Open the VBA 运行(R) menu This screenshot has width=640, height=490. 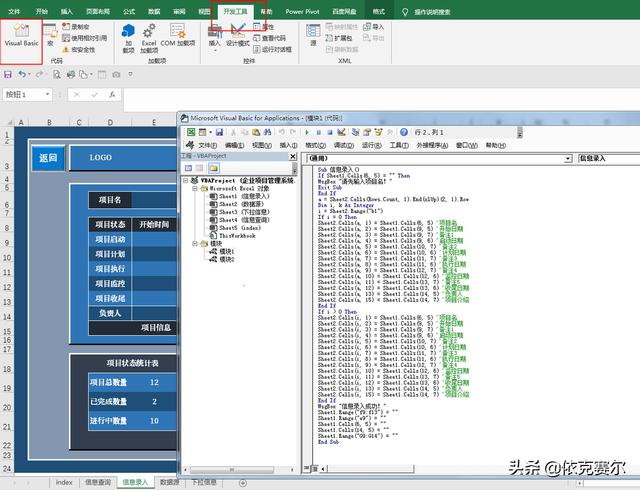tap(371, 145)
